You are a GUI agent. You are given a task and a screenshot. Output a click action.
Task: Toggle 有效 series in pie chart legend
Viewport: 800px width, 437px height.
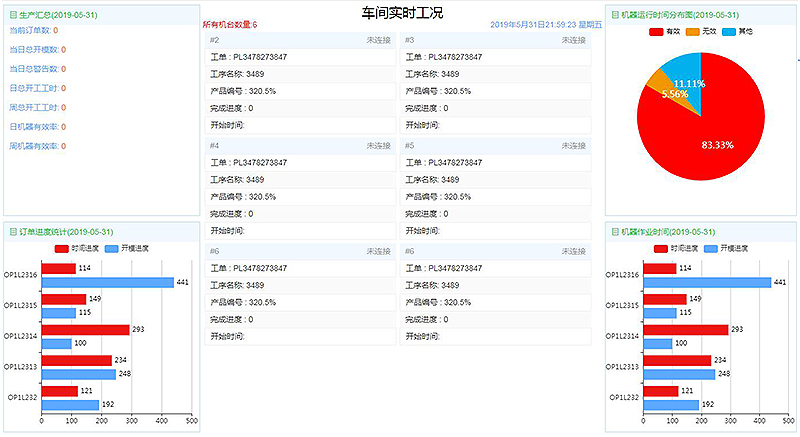[x=666, y=32]
